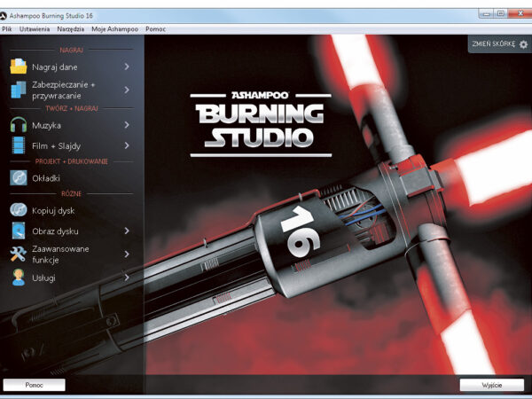The height and width of the screenshot is (399, 532).
Task: Click the Nagraj dane folder icon
Action: click(x=19, y=66)
